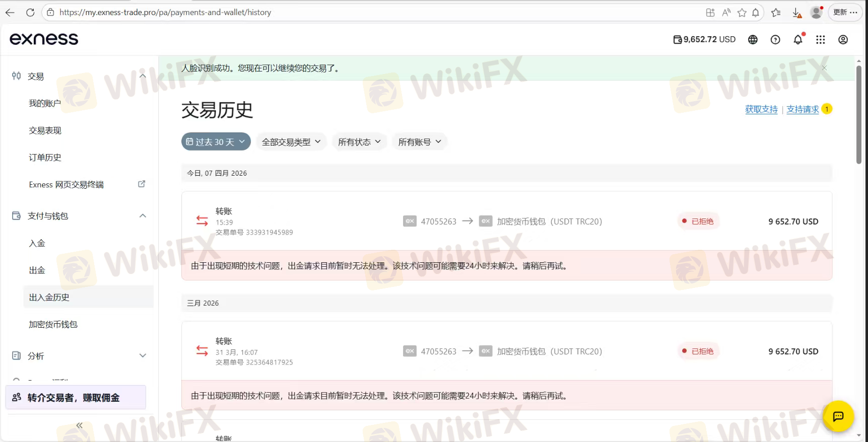Open the yellow live chat button
This screenshot has width=868, height=442.
838,416
